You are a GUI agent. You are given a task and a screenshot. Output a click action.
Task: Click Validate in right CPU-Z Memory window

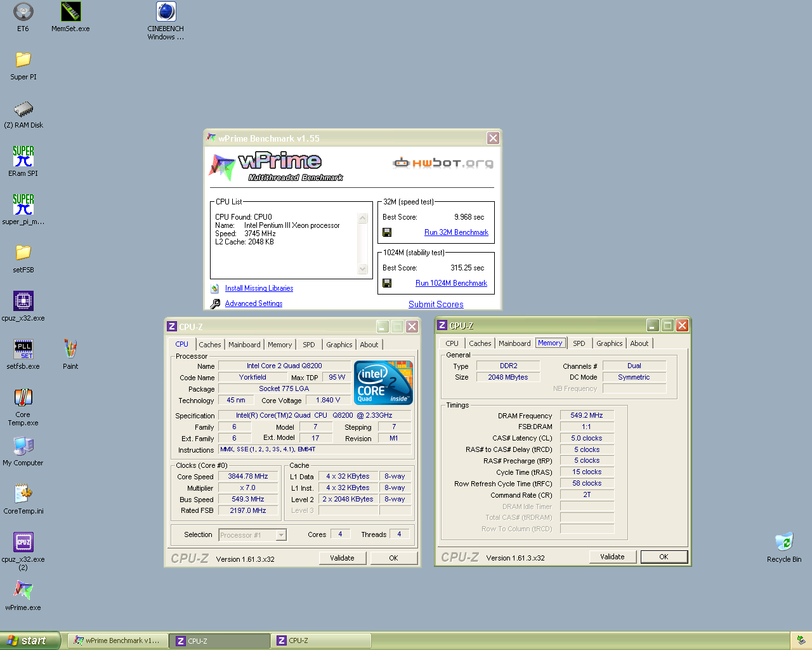click(612, 557)
